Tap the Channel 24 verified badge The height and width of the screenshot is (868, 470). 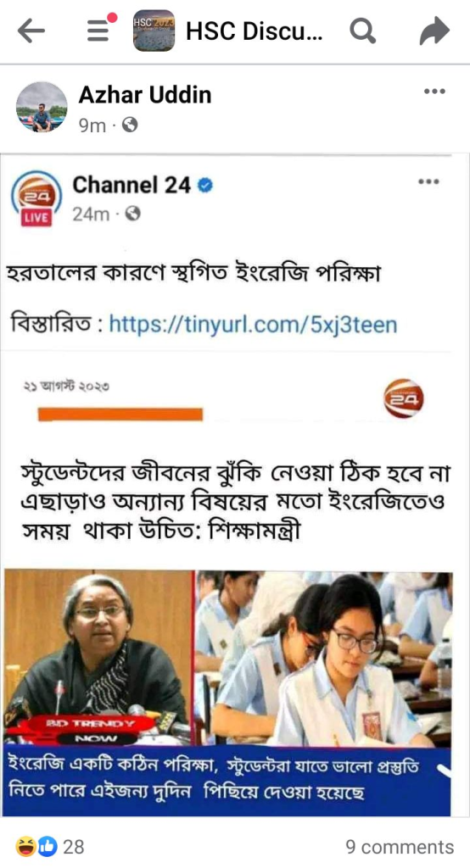click(205, 186)
